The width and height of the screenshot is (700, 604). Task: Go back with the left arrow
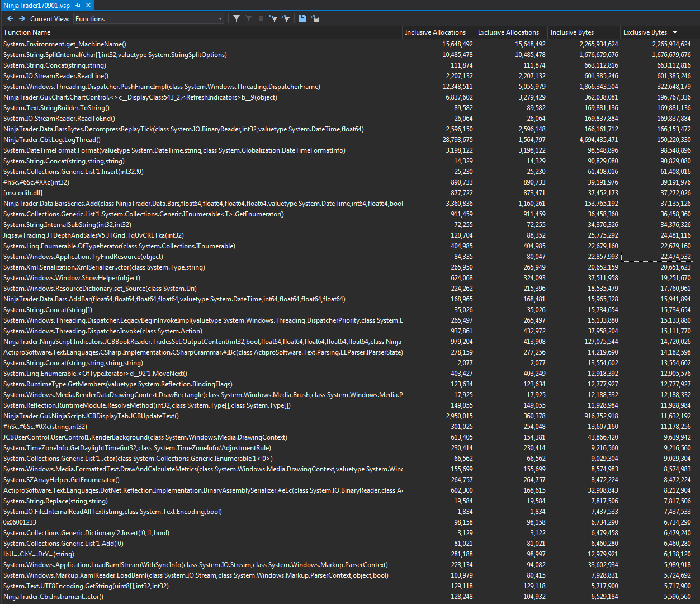coord(10,18)
